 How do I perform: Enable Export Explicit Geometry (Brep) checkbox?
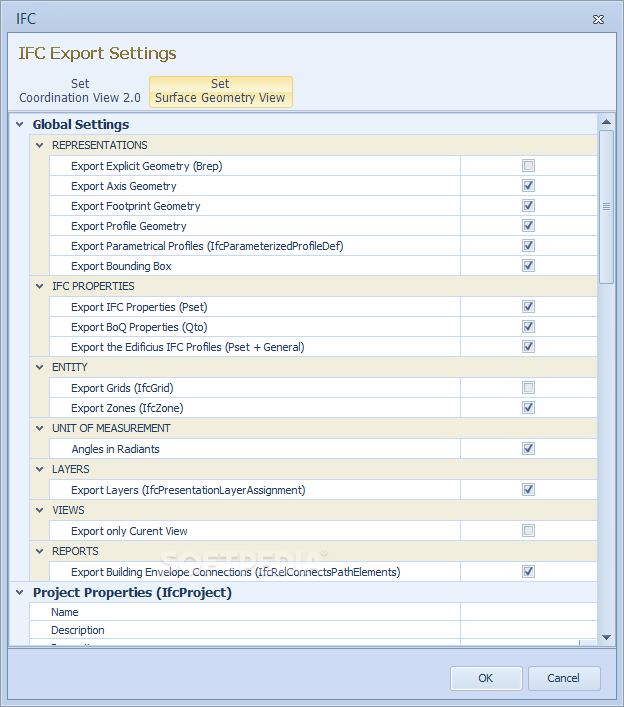(528, 166)
